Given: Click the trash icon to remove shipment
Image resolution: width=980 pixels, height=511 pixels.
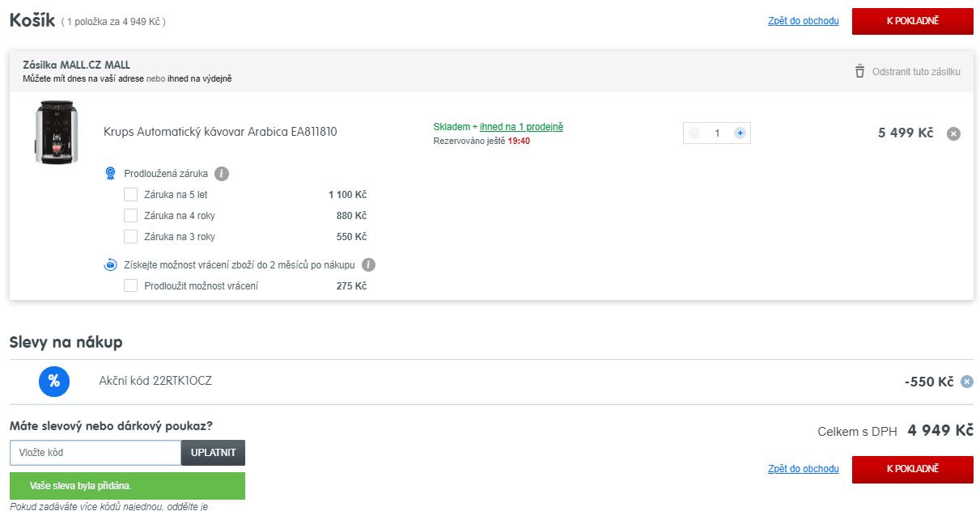Looking at the screenshot, I should [x=859, y=71].
